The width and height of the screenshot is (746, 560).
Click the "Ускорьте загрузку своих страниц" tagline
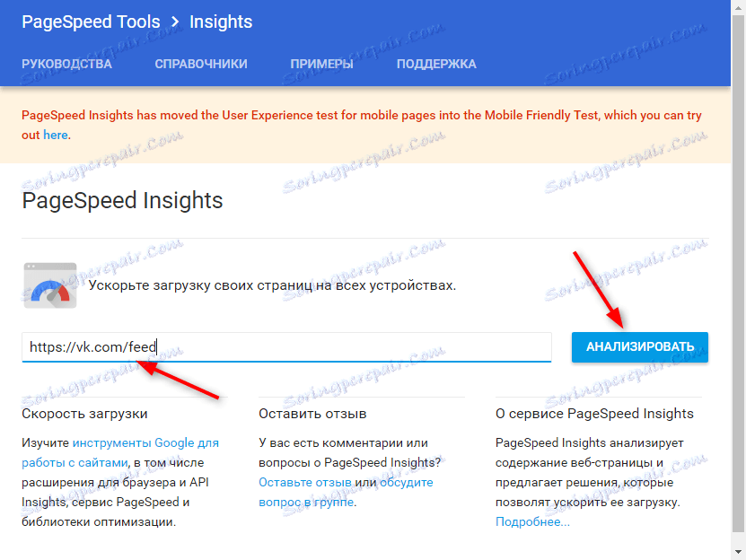(272, 286)
